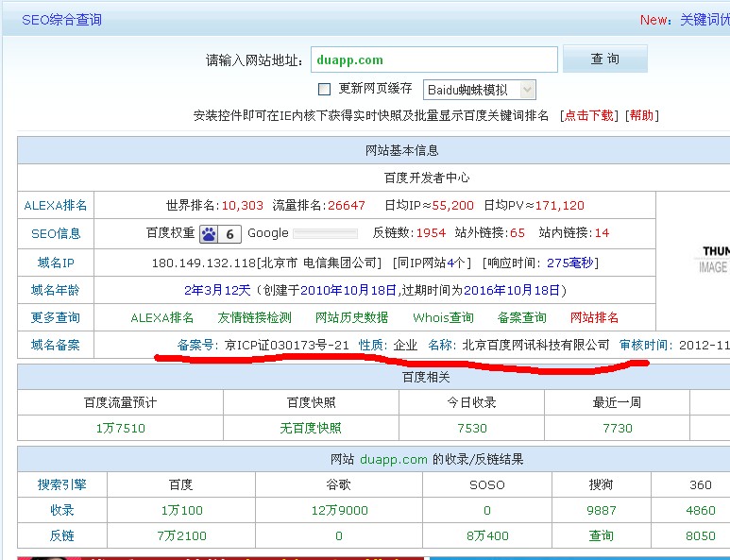Viewport: 730px width, 560px height.
Task: Click Baidu indexed value 1万100
Action: click(x=181, y=511)
